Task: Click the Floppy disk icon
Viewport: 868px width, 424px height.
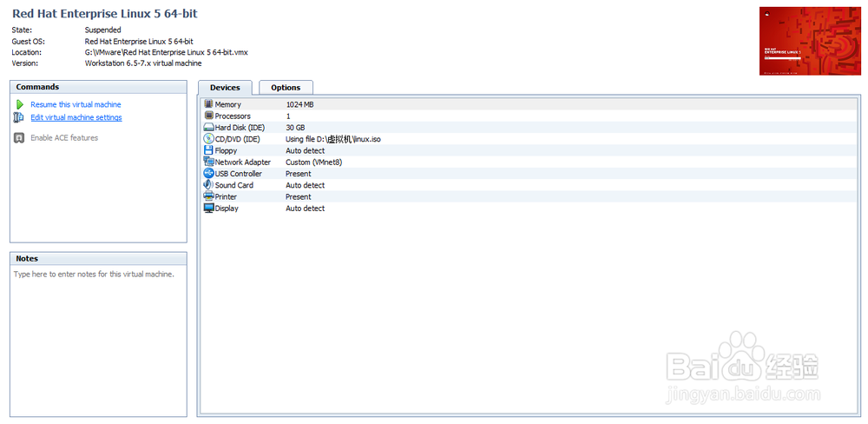Action: click(x=208, y=150)
